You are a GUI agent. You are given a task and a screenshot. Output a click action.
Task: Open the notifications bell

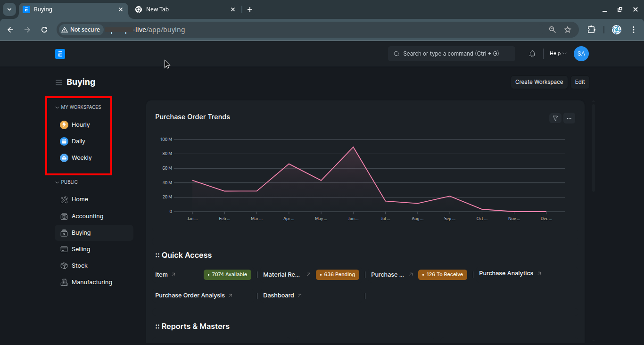click(532, 54)
